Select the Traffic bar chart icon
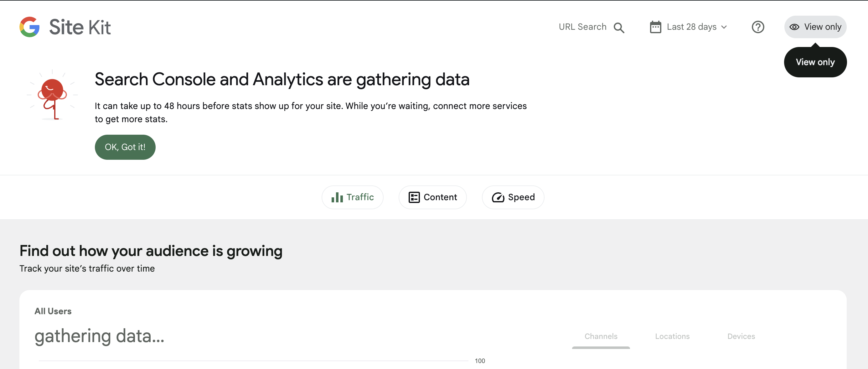This screenshot has height=369, width=868. coord(337,197)
